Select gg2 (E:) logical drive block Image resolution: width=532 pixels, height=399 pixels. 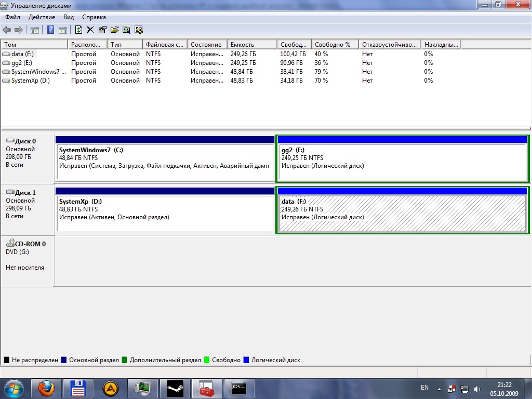(x=403, y=158)
